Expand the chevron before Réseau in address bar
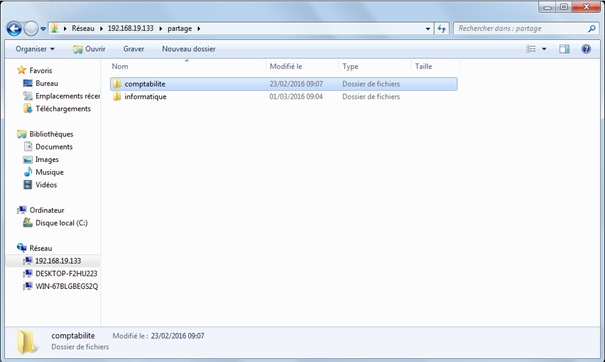Viewport: 605px width, 362px height. [65, 29]
